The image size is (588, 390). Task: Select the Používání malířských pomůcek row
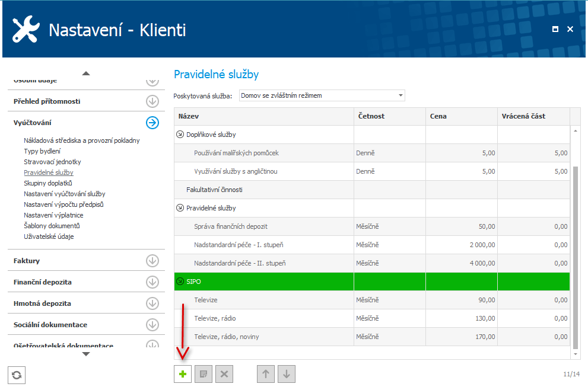[x=372, y=153]
